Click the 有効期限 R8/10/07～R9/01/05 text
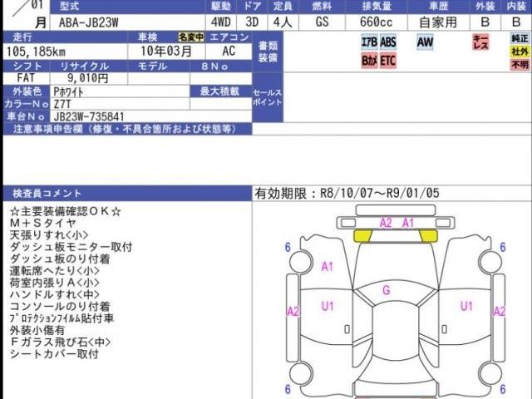532x399 pixels. click(x=347, y=194)
